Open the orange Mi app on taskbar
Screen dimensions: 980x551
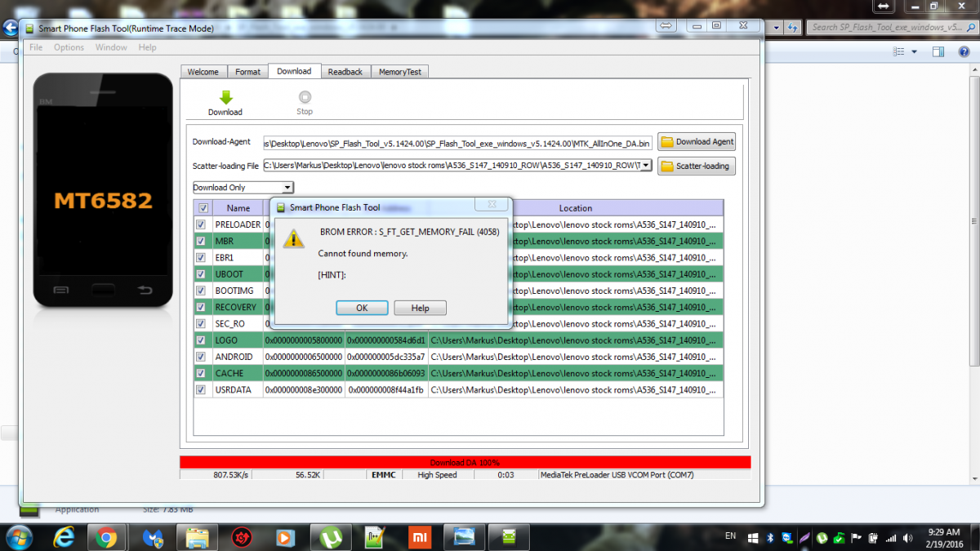pos(418,537)
